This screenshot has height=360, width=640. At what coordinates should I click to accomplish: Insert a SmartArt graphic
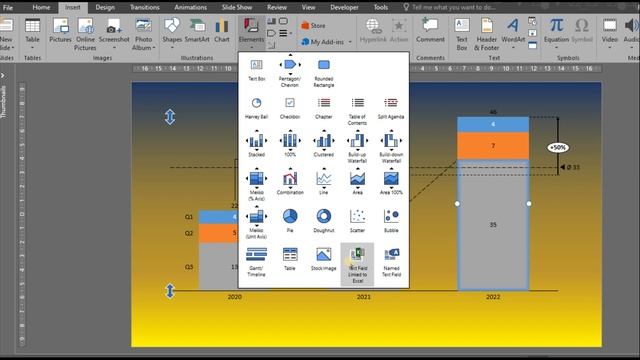pyautogui.click(x=197, y=31)
